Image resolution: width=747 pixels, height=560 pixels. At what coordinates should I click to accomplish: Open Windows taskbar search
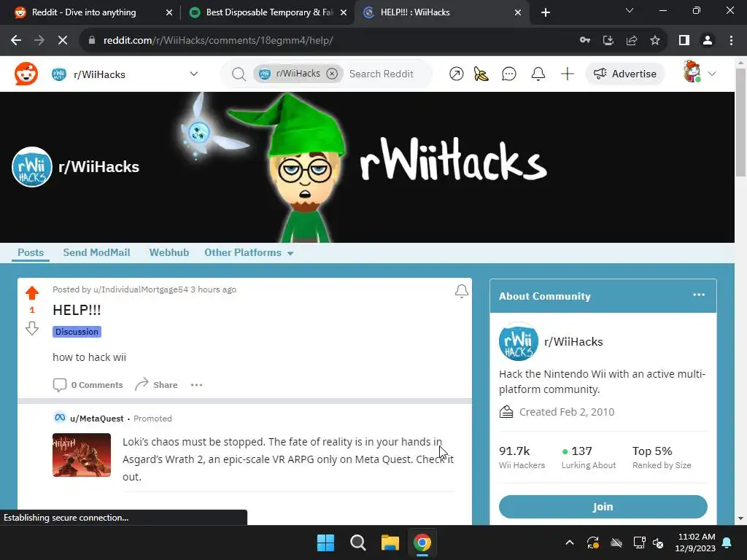tap(357, 542)
